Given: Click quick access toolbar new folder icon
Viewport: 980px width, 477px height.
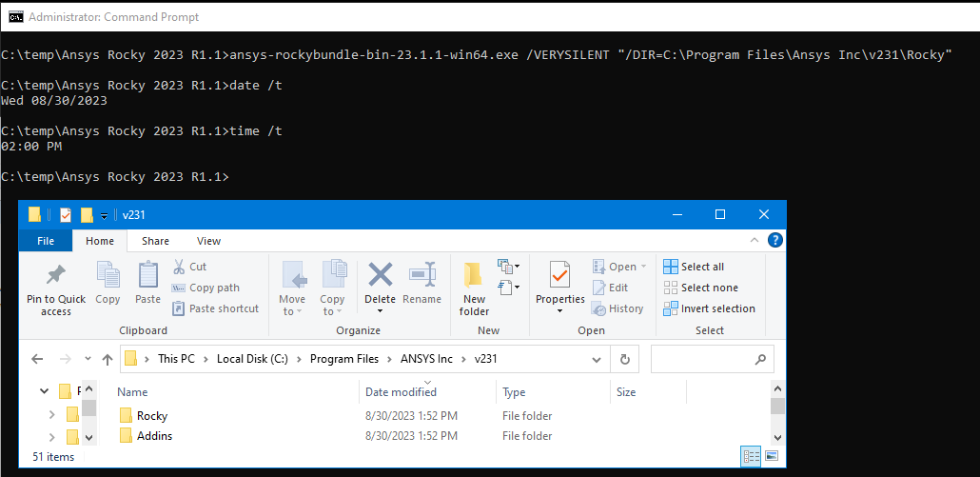Looking at the screenshot, I should tap(87, 215).
